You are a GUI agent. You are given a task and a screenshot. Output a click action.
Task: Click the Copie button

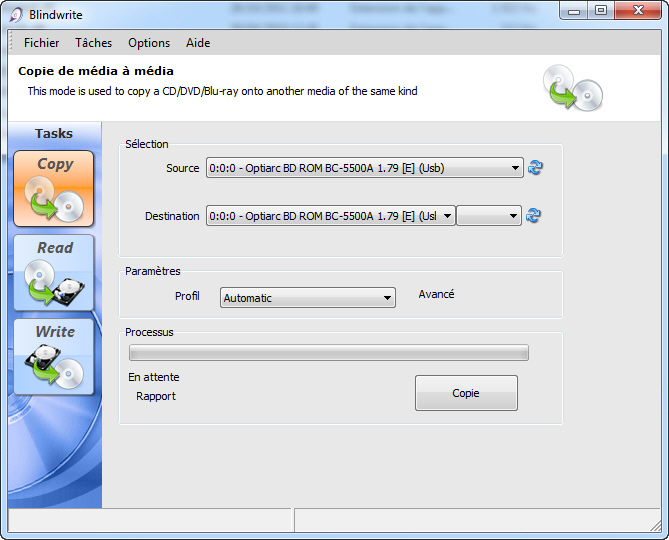[x=466, y=393]
